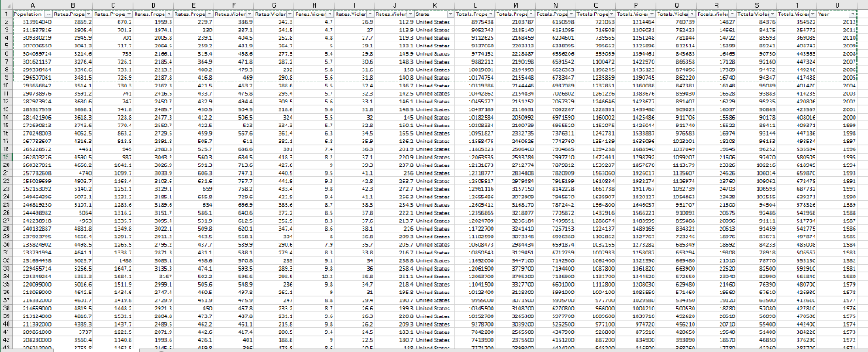Screen dimensions: 868x352
Task: Open the filter dropdown in column I header cell
Action: tap(370, 13)
